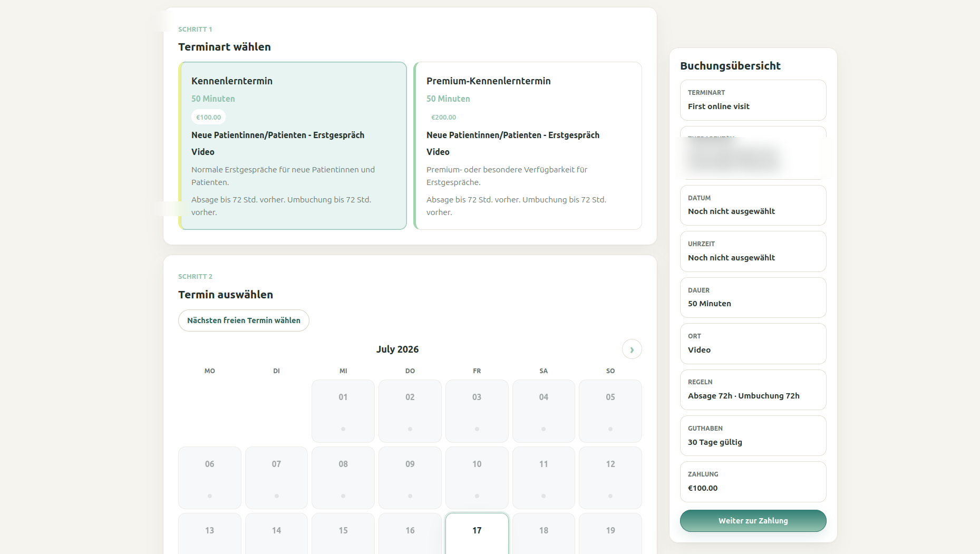
Task: Select calendar day 06
Action: 210,478
